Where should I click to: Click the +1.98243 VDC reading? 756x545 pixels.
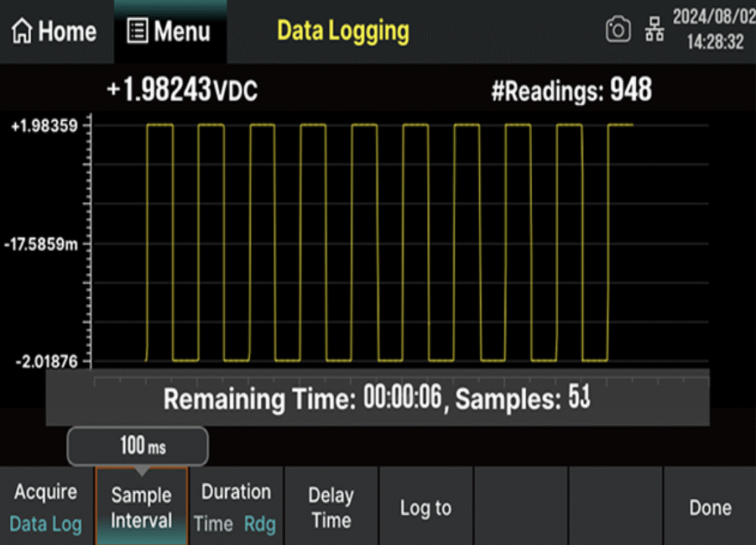182,90
